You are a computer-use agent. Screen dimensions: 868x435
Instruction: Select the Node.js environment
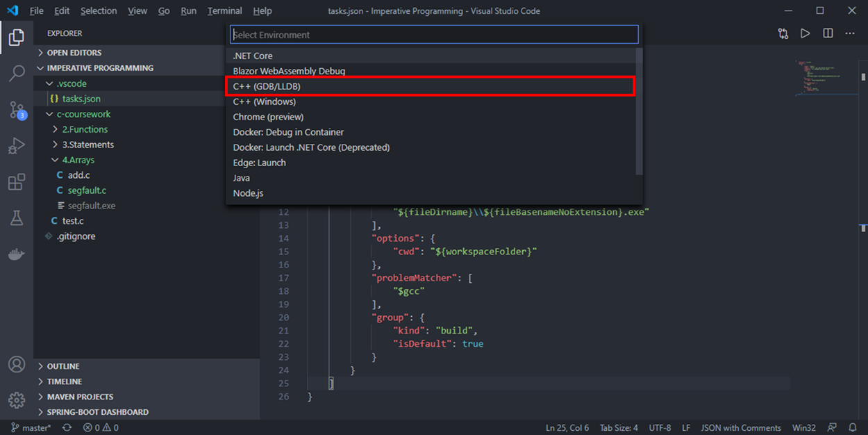431,193
